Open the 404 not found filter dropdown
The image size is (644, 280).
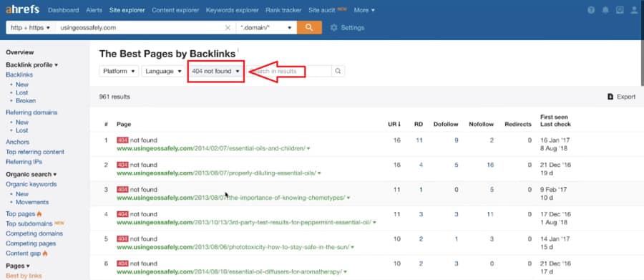point(215,71)
